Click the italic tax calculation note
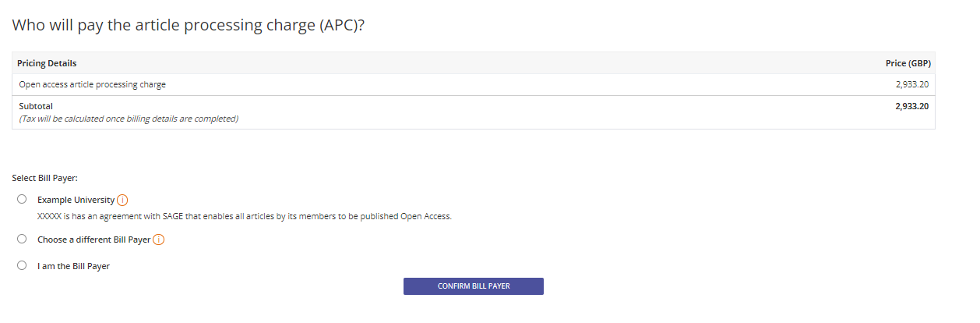The image size is (980, 323). (129, 119)
